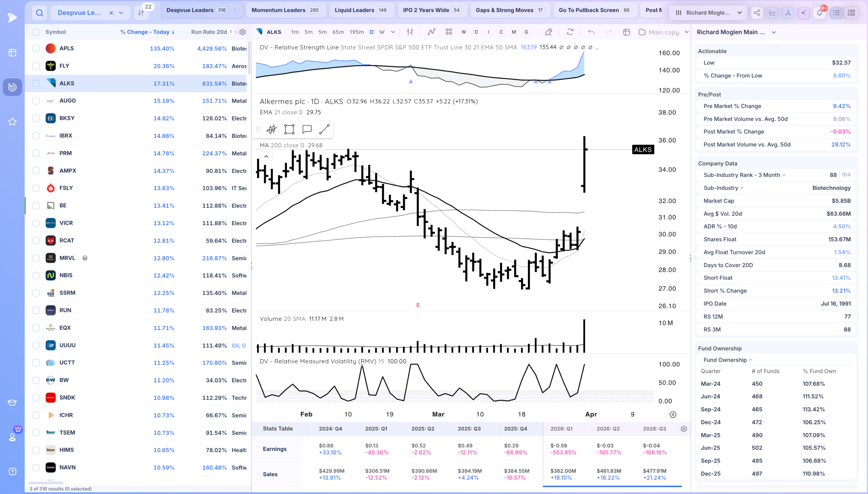
Task: Click the search magnifier icon
Action: point(39,13)
